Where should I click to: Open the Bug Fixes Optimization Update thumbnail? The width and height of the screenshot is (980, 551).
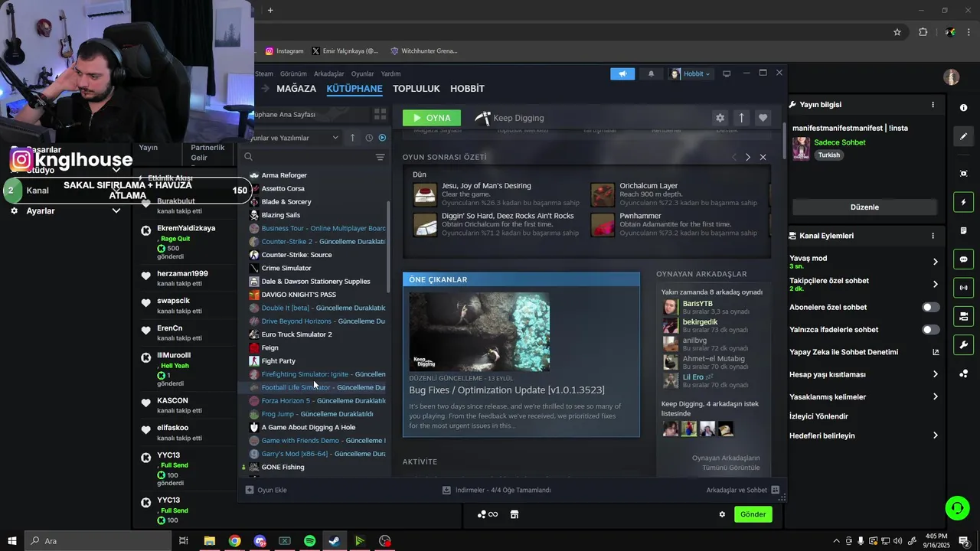479,331
